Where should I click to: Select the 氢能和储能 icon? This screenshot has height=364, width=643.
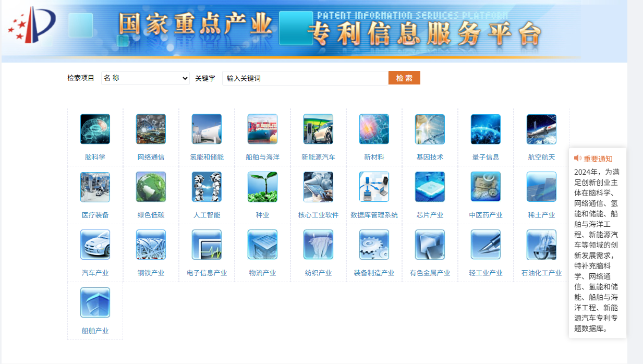coord(207,129)
